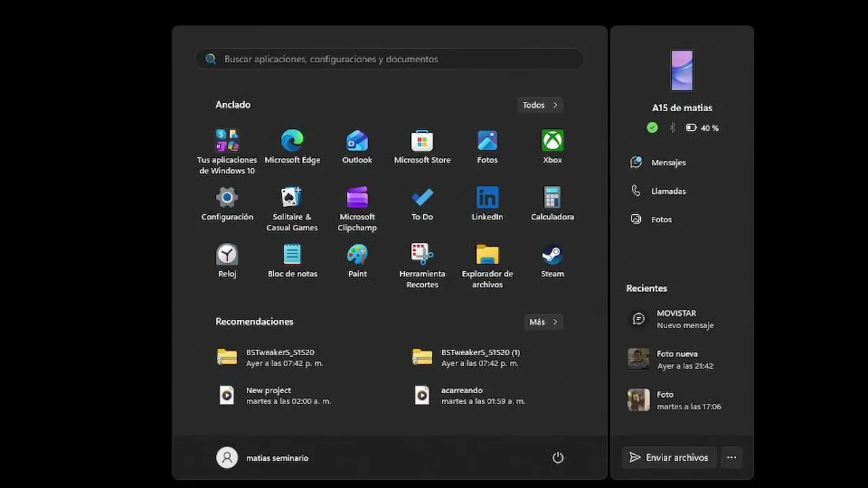Open the acarreando recommended video file
This screenshot has width=868, height=488.
(469, 395)
